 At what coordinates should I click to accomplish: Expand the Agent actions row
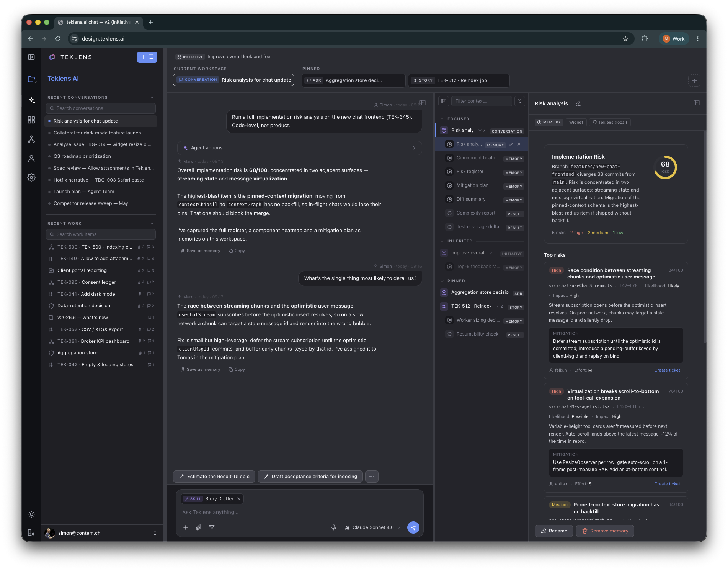(299, 148)
